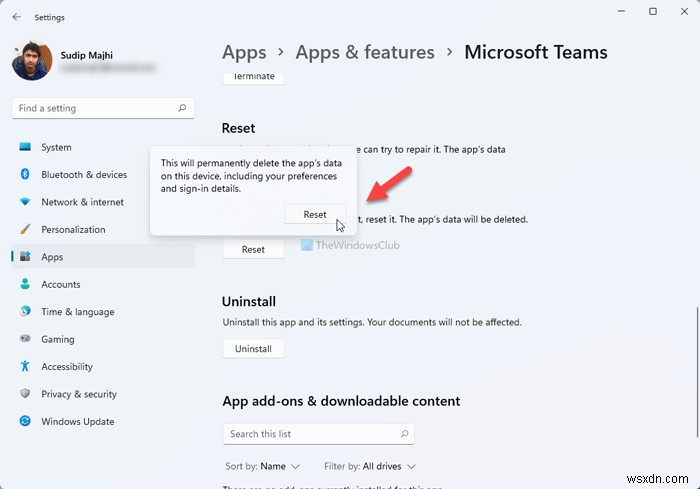
Task: Confirm Reset in the warning popup
Action: [x=315, y=214]
